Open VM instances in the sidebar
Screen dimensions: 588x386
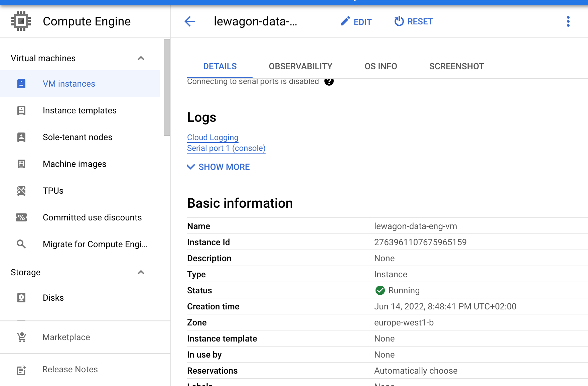click(80, 84)
